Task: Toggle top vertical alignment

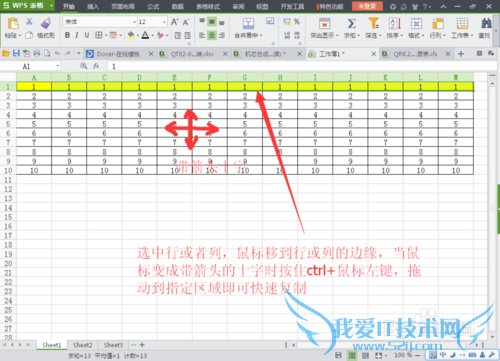Action: point(202,22)
